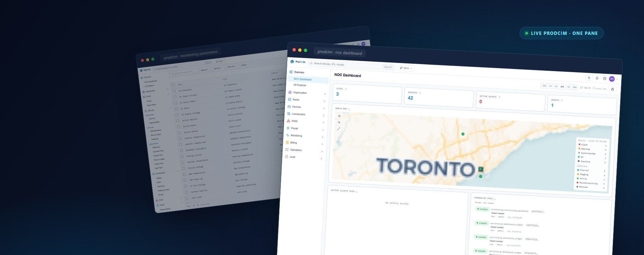Click the refresh icon beside 30s interval
Screen dimensions: 644x255
(582, 88)
